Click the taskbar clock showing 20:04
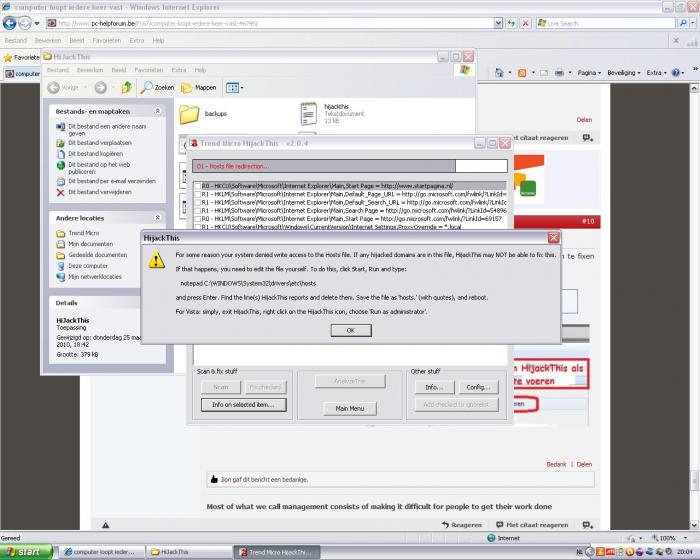The height and width of the screenshot is (560, 700). pos(684,552)
